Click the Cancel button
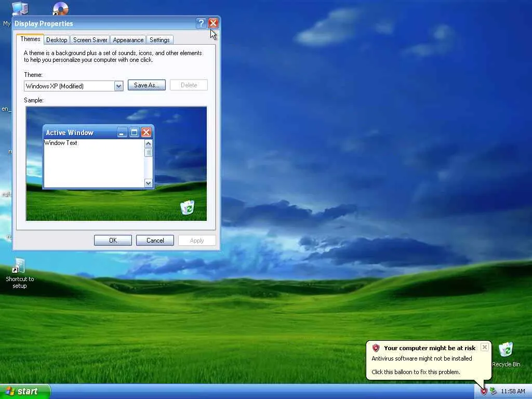The width and height of the screenshot is (532, 399). 155,240
